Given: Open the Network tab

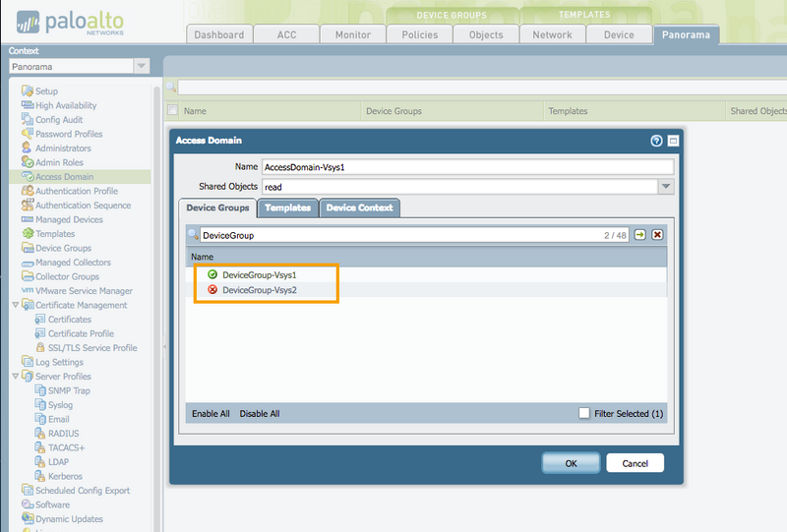Looking at the screenshot, I should tap(552, 34).
